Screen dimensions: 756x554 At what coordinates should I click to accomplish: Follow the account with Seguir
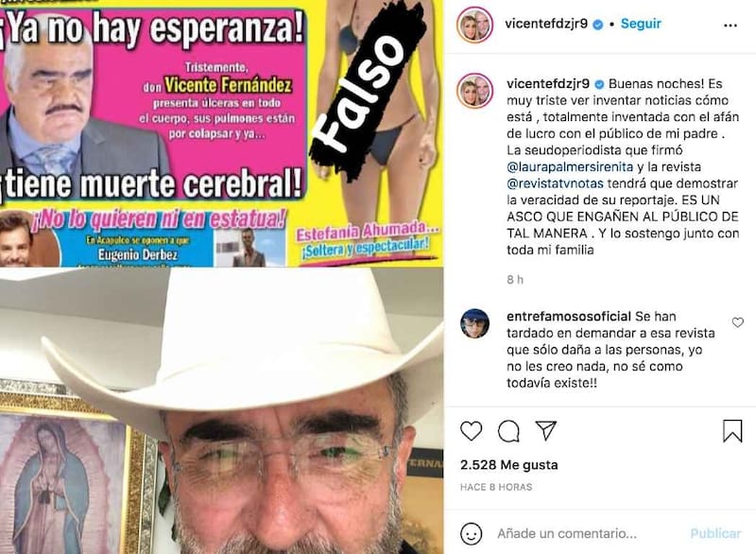pyautogui.click(x=641, y=24)
